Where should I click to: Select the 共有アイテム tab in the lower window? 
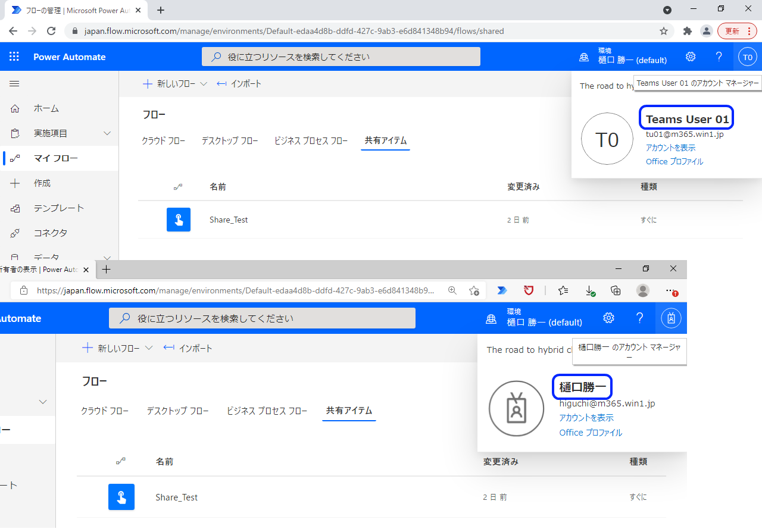pyautogui.click(x=349, y=411)
